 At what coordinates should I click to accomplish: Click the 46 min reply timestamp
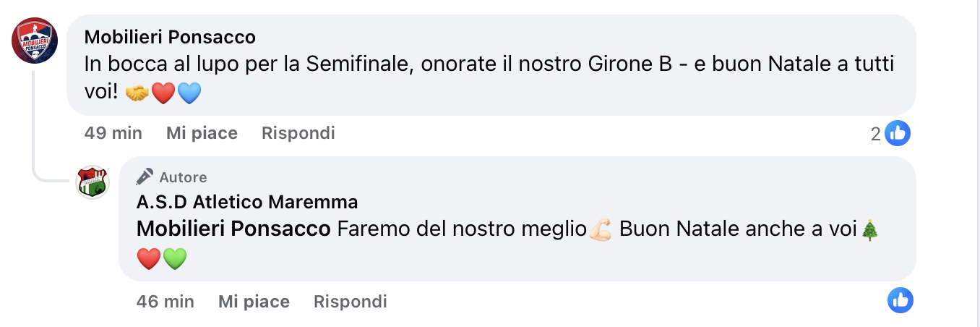pos(165,301)
